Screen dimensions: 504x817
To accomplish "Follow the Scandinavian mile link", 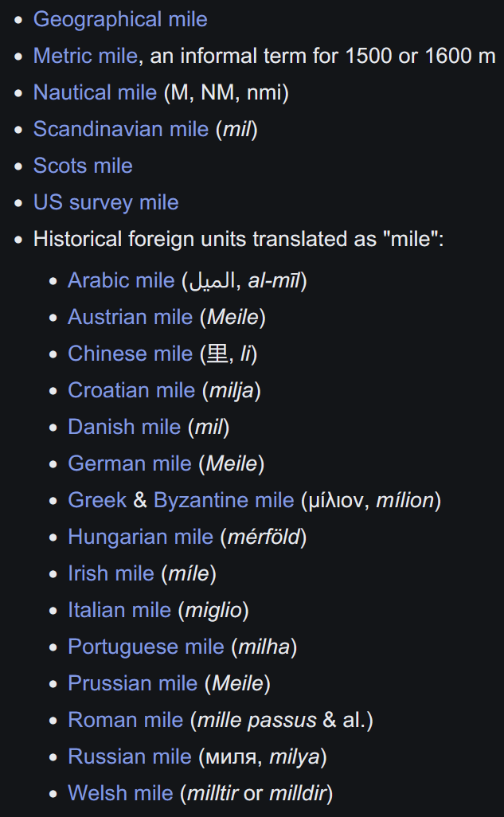I will [121, 129].
